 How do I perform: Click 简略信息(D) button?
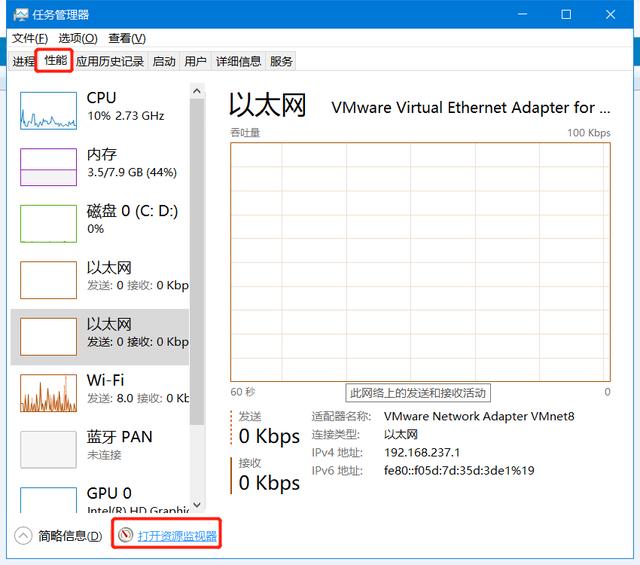point(70,536)
